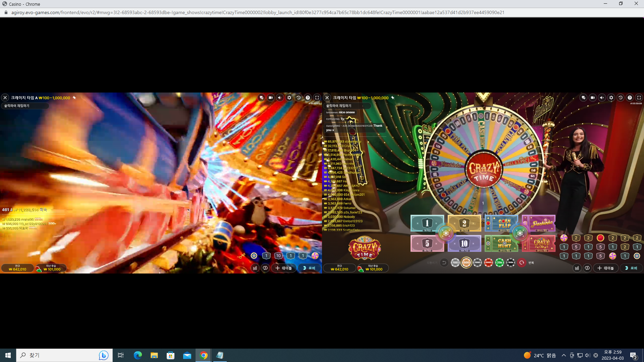
Task: Click Cash Hunt target result in right history grid
Action: pyautogui.click(x=637, y=256)
